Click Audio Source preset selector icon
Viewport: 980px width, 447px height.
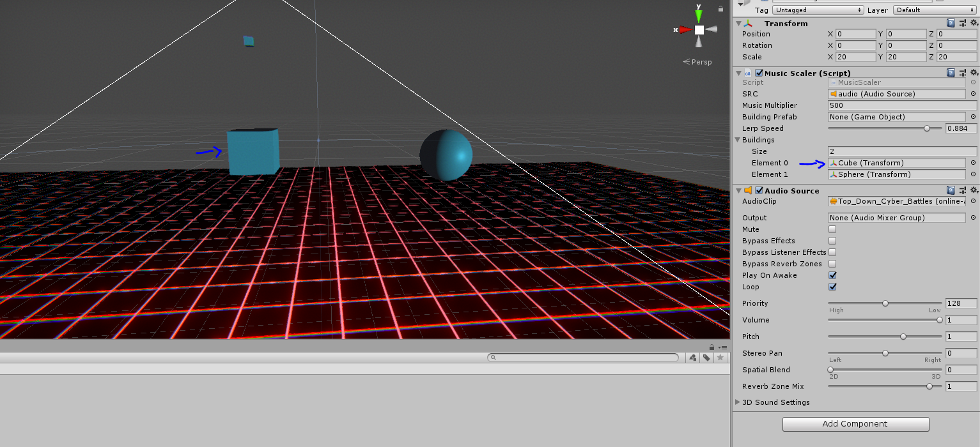pos(962,190)
